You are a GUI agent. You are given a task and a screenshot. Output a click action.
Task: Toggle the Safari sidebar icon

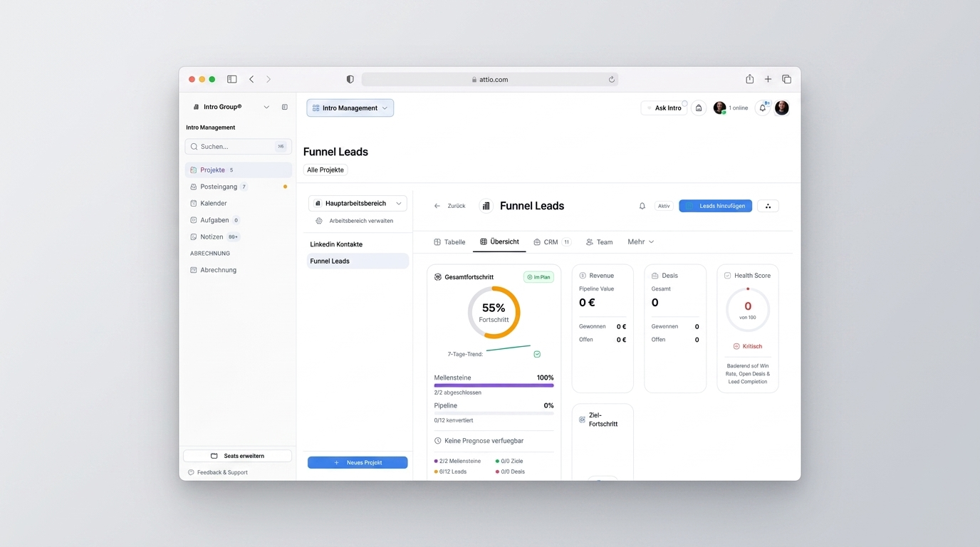tap(231, 79)
